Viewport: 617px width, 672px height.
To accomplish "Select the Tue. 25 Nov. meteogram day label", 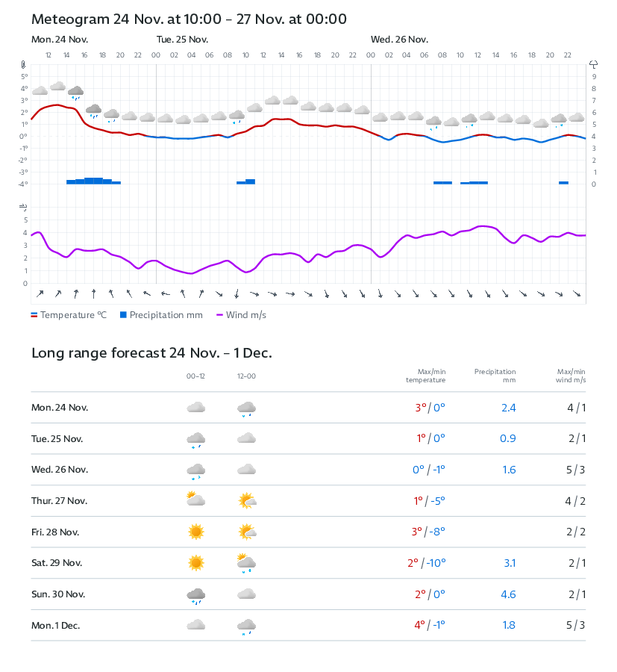I will tap(182, 39).
